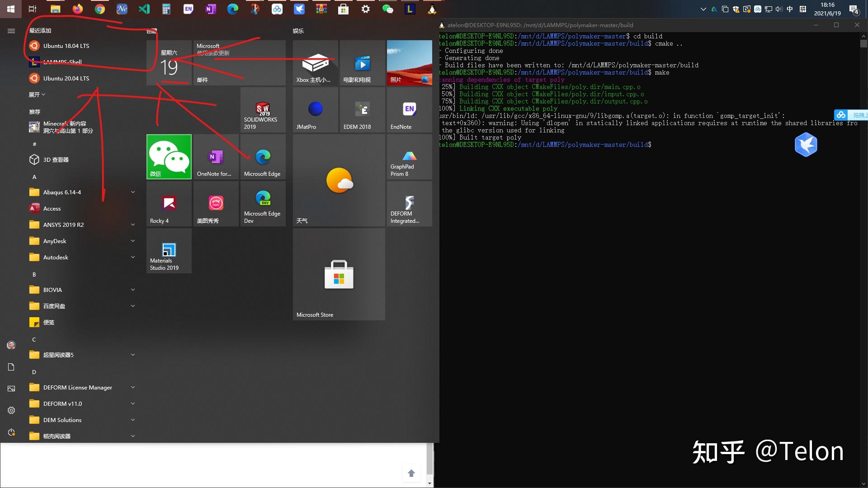Open Settings gear in the taskbar
This screenshot has width=868, height=488.
[x=366, y=9]
